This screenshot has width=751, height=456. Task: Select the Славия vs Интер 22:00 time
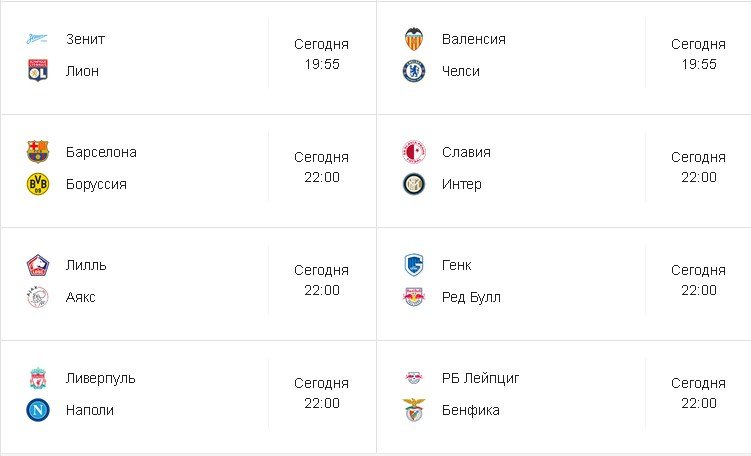tap(699, 177)
